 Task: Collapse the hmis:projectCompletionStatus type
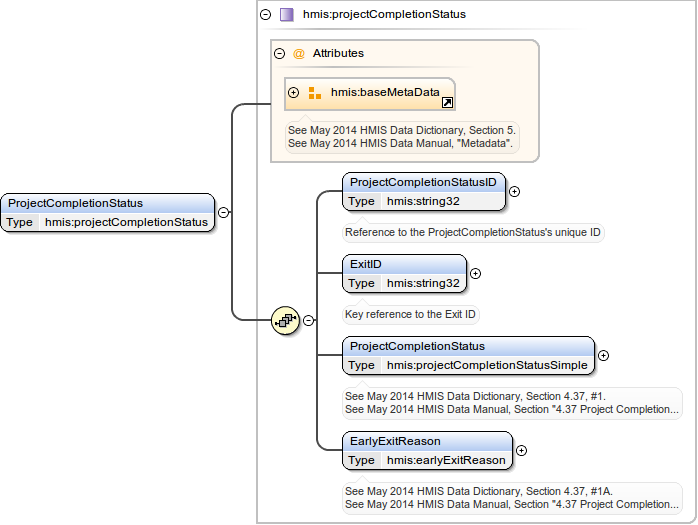265,15
